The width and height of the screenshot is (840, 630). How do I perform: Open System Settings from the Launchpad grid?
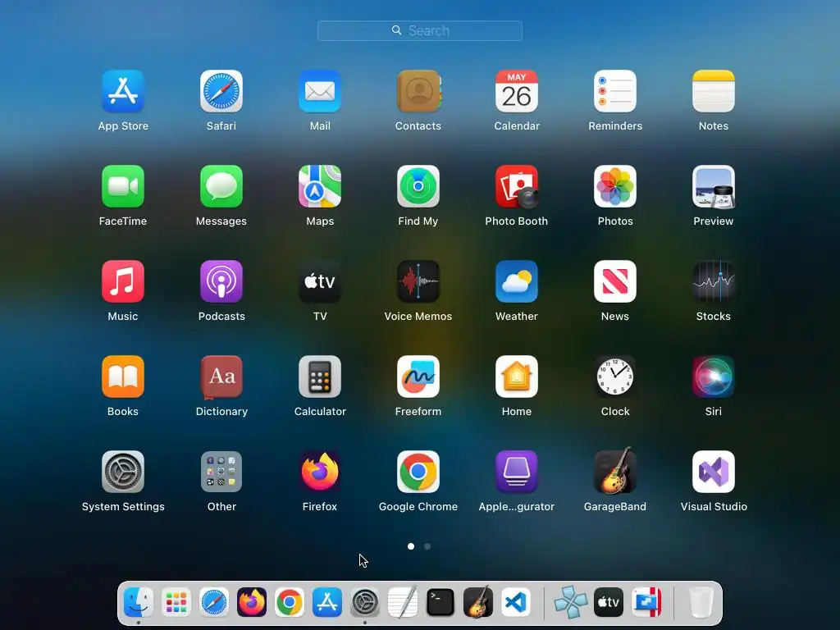(123, 472)
